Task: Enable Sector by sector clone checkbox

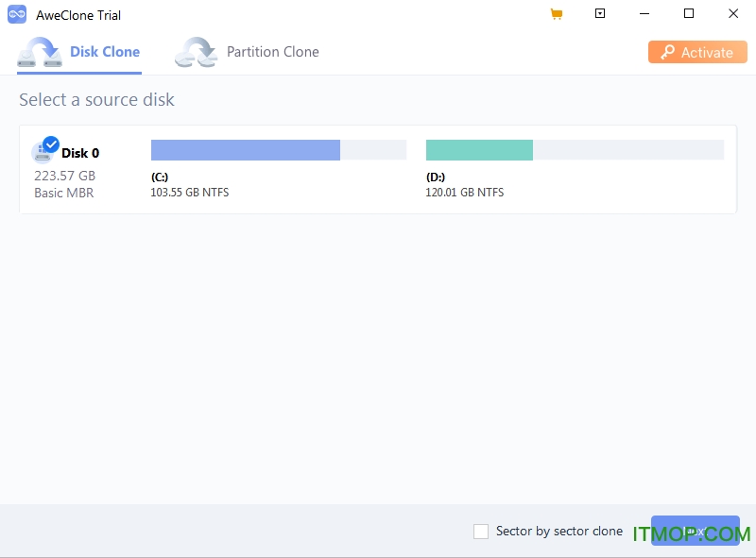Action: pos(481,532)
